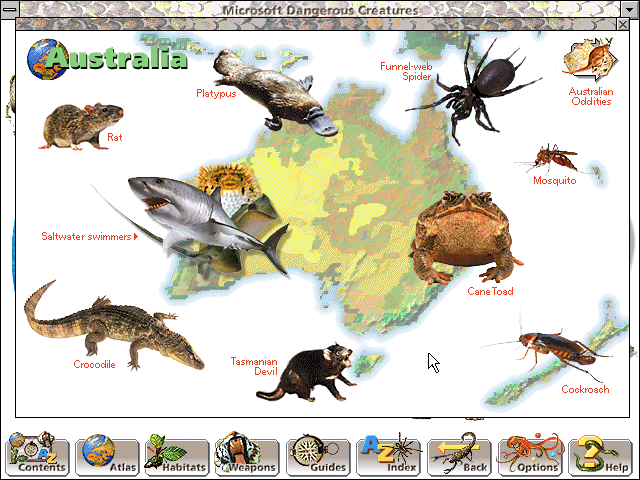Expand the Saltwater swimmers arrow label
Screen dimensions: 640x480
pyautogui.click(x=90, y=236)
